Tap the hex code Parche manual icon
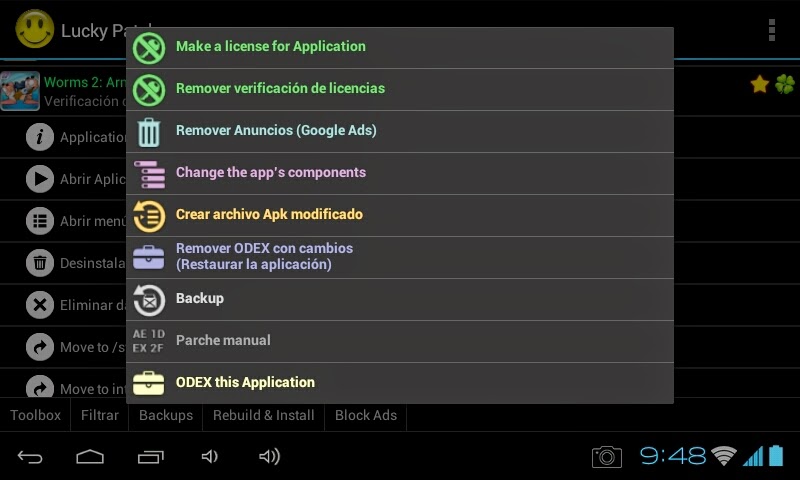Image resolution: width=800 pixels, height=480 pixels. coord(148,341)
